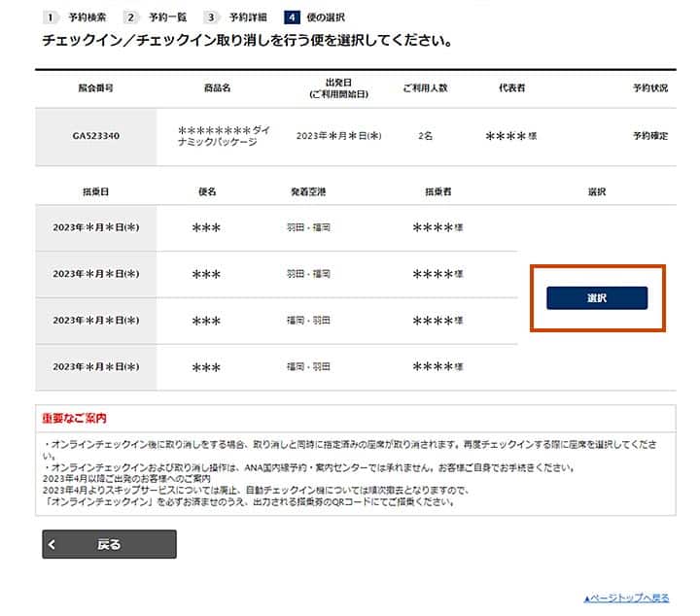Click the 照会番号 column header
This screenshot has height=616, width=700.
pyautogui.click(x=95, y=87)
